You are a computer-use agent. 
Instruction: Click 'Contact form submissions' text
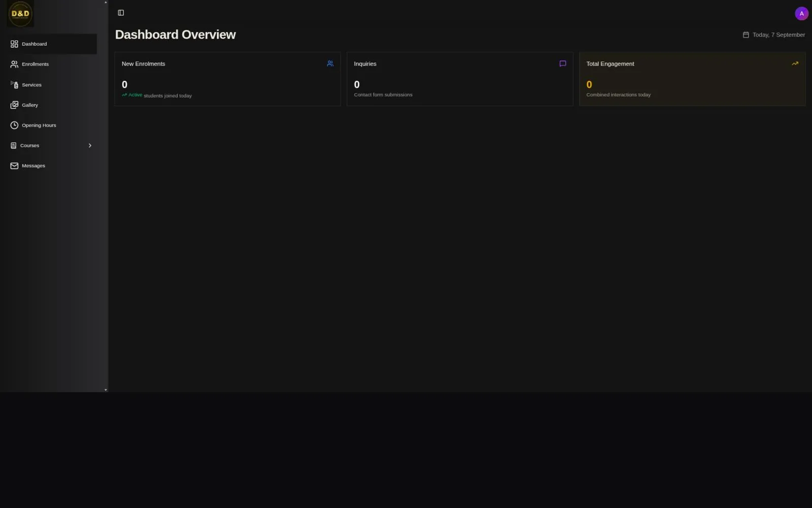pyautogui.click(x=383, y=95)
